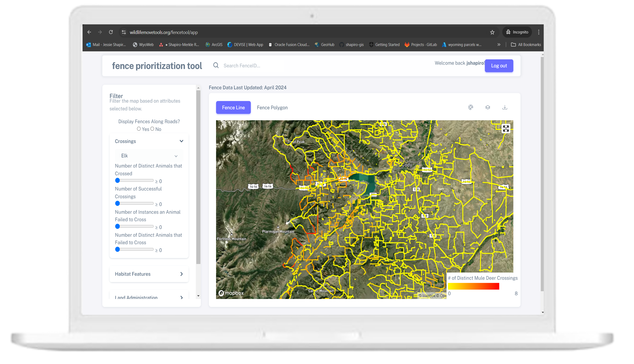Collapse the Crossings section
This screenshot has width=634, height=364.
coord(181,141)
